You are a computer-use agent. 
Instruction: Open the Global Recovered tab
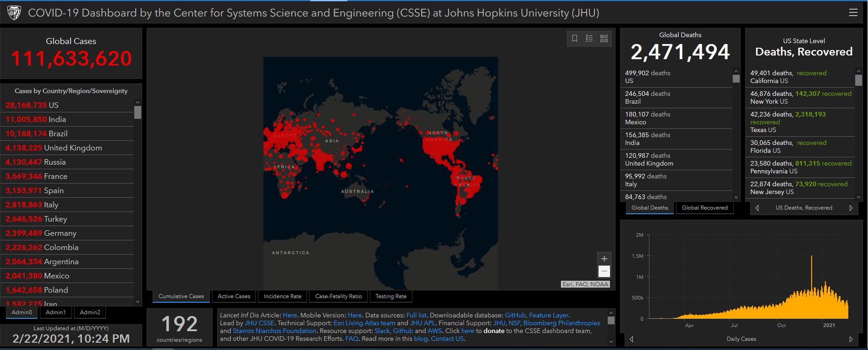tap(704, 208)
